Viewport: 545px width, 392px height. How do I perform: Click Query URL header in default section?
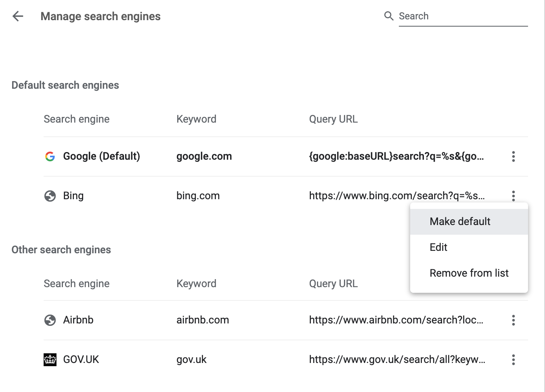pos(333,119)
